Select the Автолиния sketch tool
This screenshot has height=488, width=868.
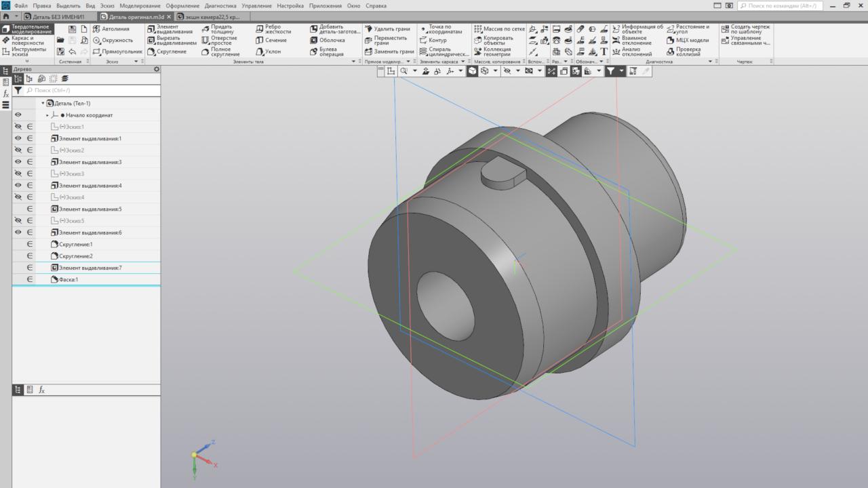111,29
